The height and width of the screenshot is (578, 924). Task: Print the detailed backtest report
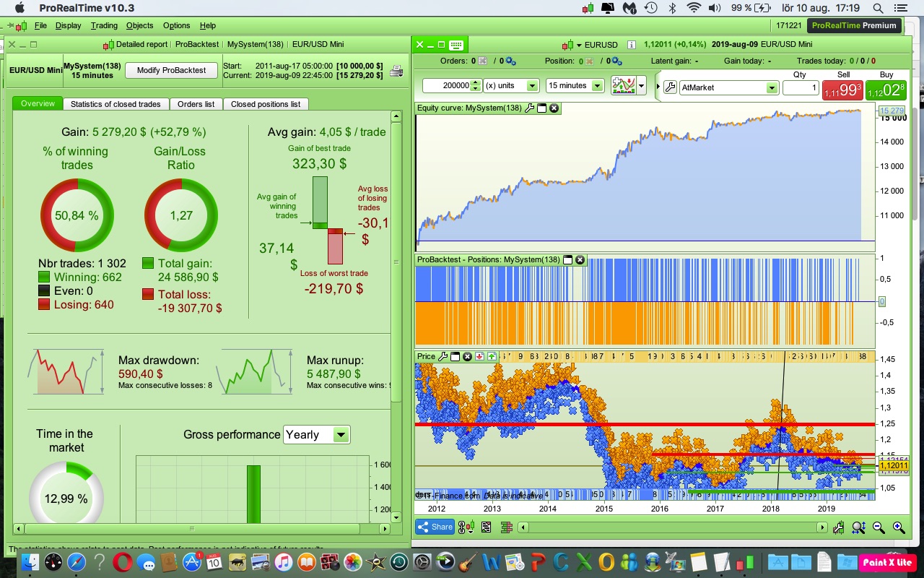click(x=396, y=71)
